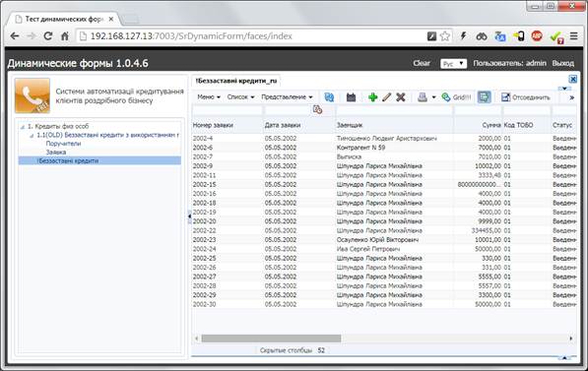This screenshot has height=371, width=588.
Task: Select the Контрагент N 59 row
Action: (x=384, y=148)
